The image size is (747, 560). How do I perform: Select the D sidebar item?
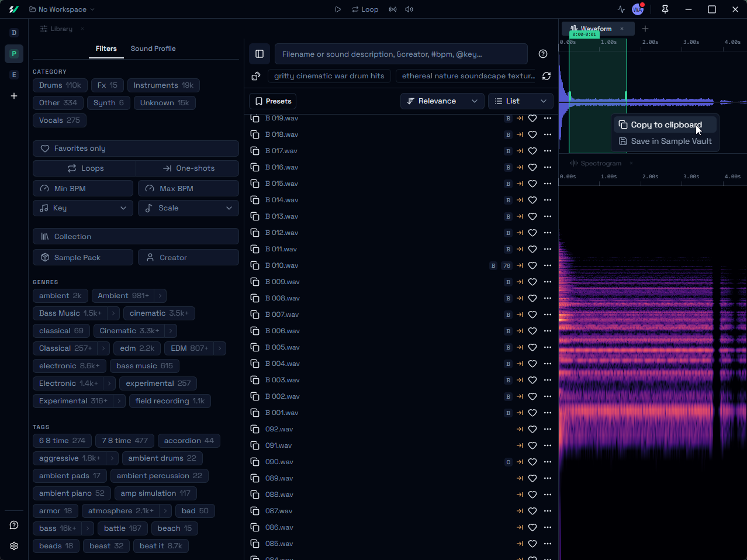[14, 33]
